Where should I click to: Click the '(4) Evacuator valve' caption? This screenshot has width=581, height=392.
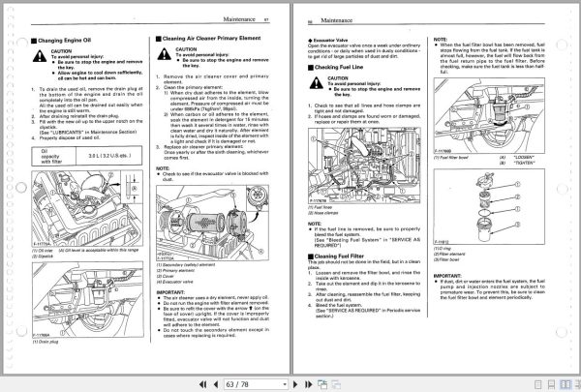click(174, 282)
